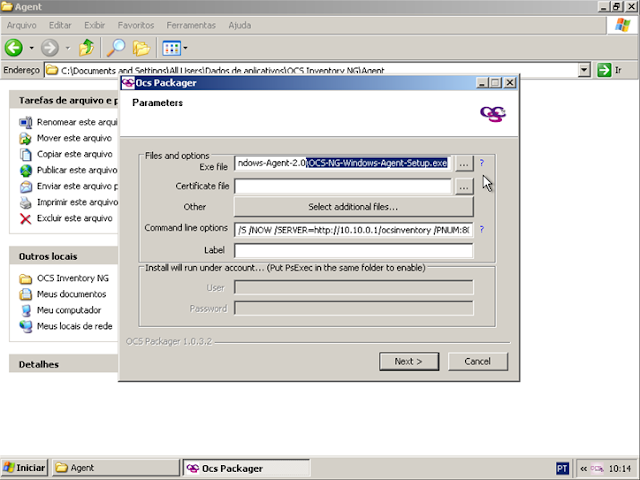The width and height of the screenshot is (640, 480).
Task: Collapse Outros locais panel header
Action: [64, 256]
